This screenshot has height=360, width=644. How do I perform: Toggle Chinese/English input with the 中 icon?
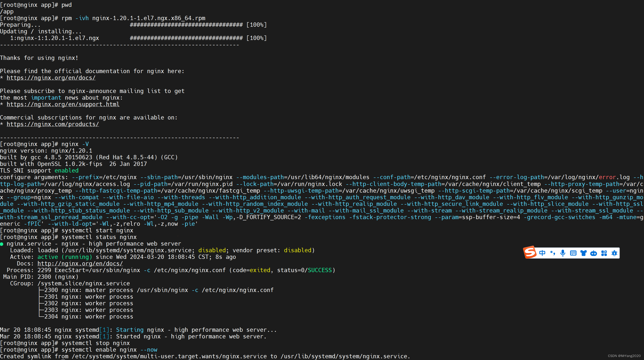click(543, 253)
